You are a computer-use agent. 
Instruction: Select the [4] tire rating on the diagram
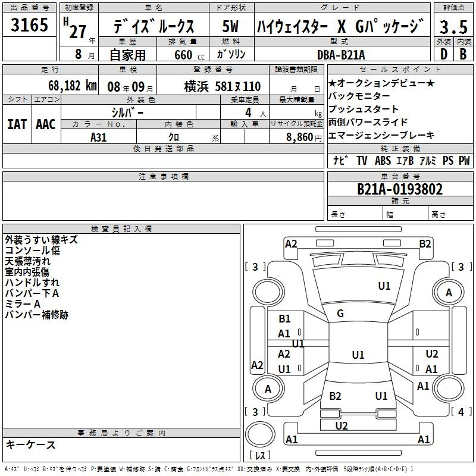pos(461,412)
